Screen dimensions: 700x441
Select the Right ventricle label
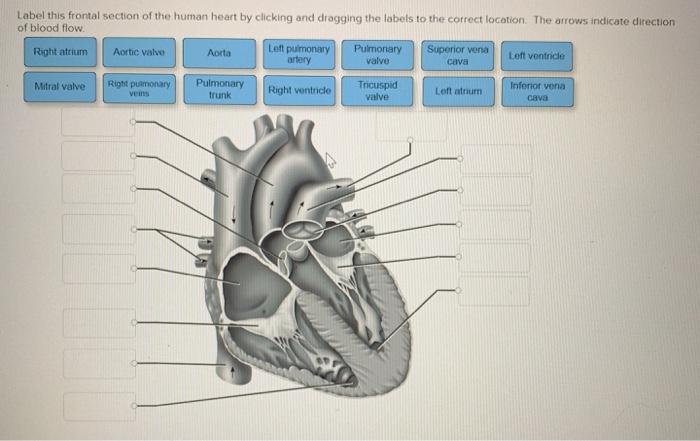(x=299, y=91)
